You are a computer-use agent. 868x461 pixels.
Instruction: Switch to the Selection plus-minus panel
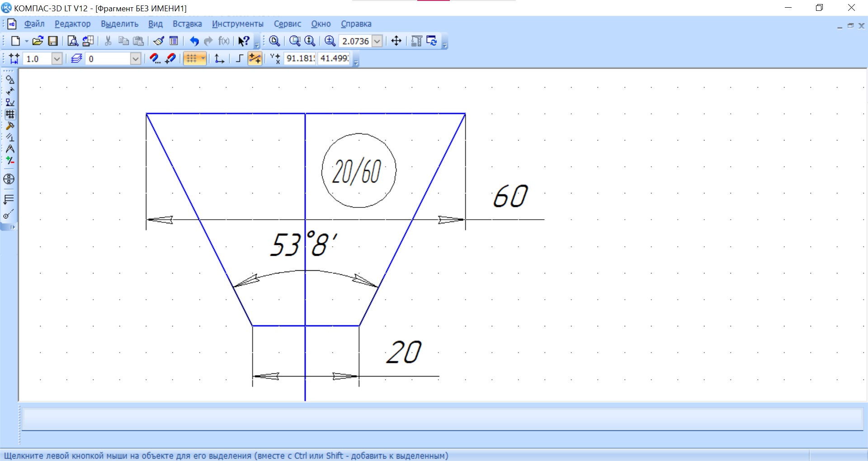tap(9, 160)
